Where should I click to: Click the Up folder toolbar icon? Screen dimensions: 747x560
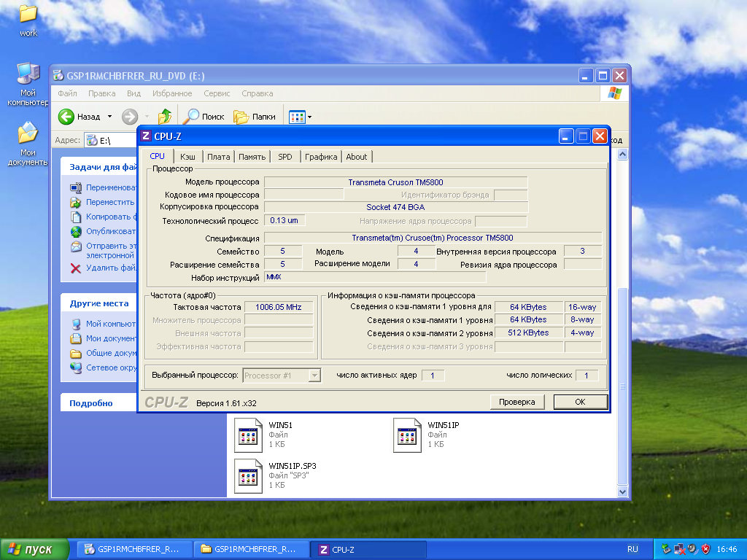click(x=165, y=117)
